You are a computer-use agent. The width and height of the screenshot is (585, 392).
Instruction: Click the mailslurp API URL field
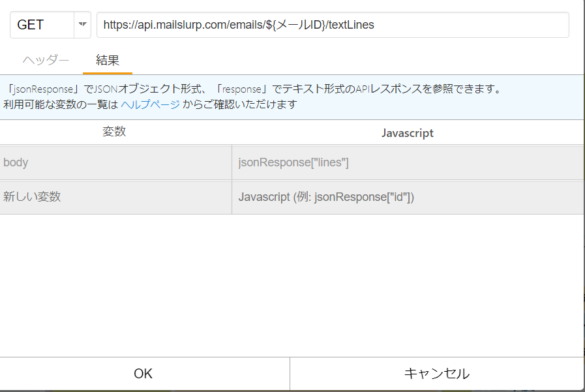(x=333, y=25)
